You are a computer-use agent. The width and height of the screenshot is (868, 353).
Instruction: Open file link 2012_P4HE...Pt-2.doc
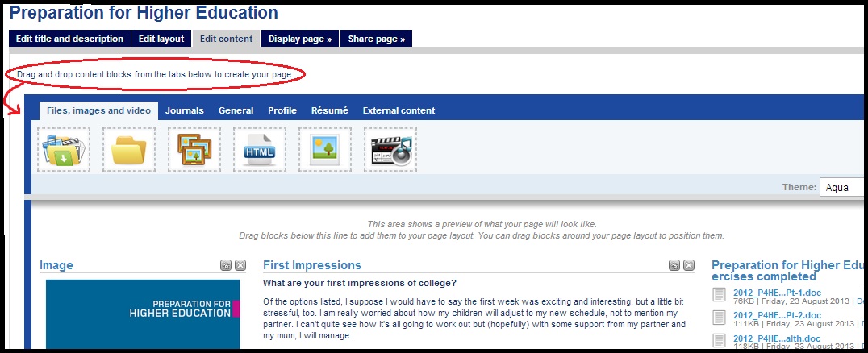point(777,315)
